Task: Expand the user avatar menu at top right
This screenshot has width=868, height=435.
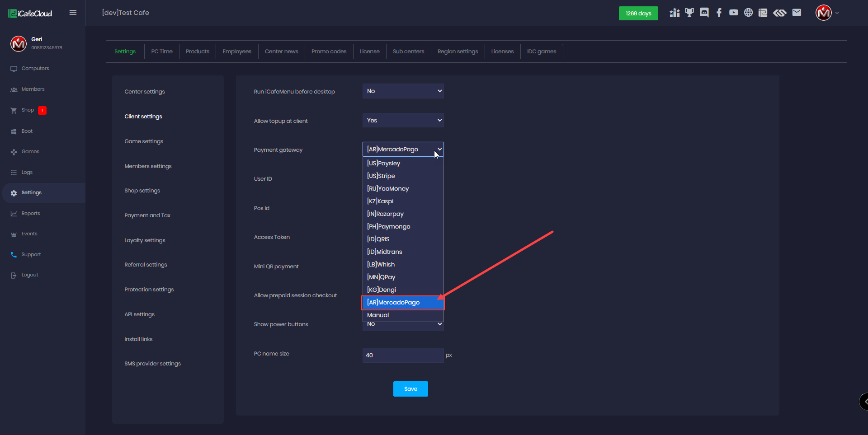Action: (x=826, y=13)
